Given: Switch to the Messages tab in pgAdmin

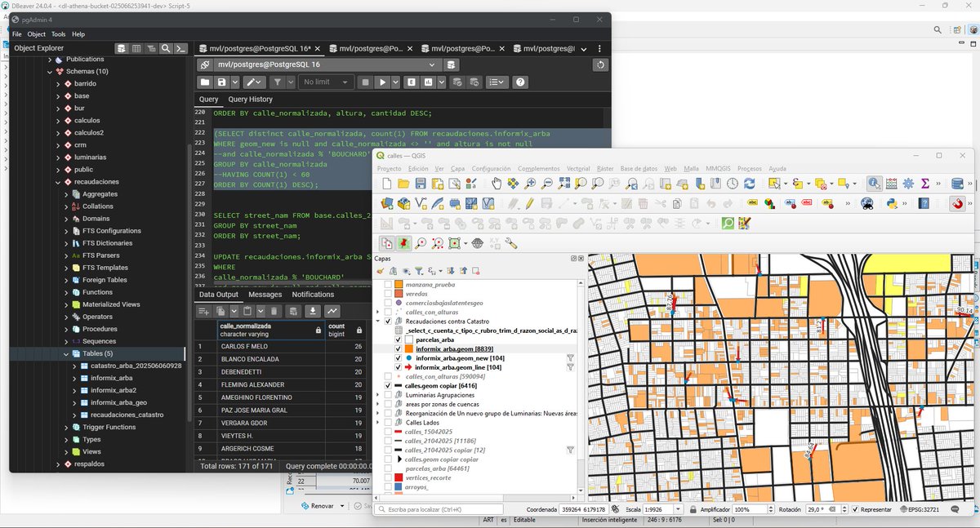Looking at the screenshot, I should click(x=265, y=295).
